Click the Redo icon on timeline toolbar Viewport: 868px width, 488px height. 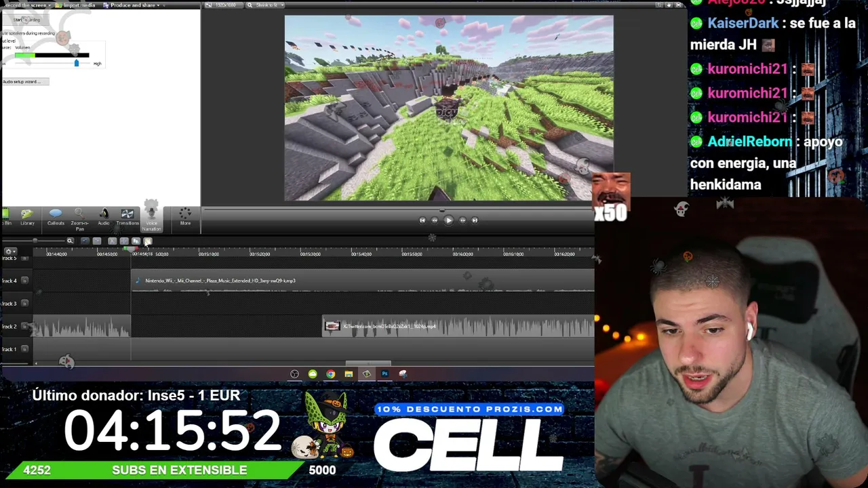[97, 241]
